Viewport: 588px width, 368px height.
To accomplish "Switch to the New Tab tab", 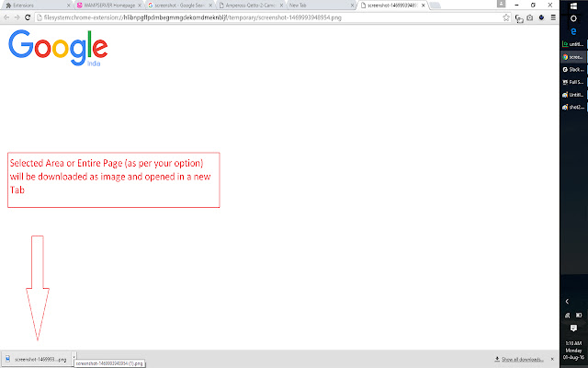I will 321,6.
